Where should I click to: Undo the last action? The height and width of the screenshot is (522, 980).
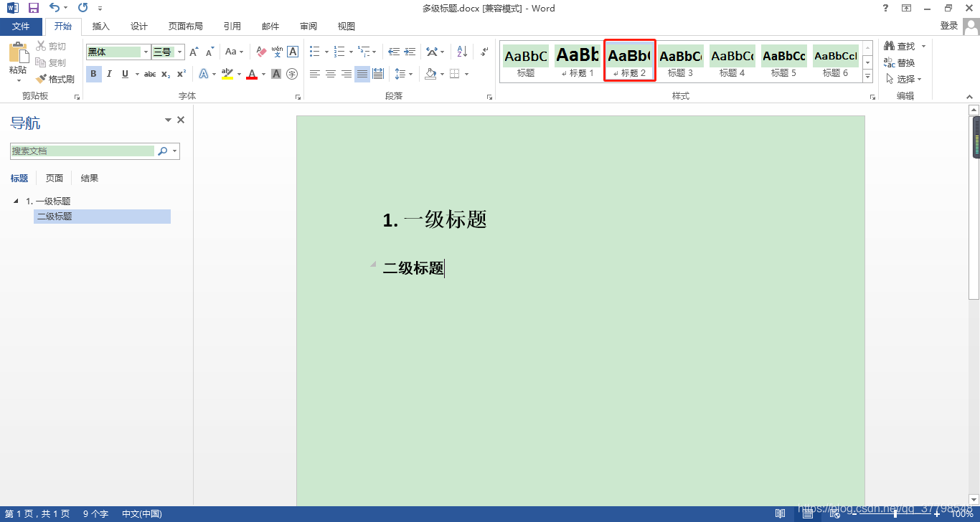coord(55,8)
